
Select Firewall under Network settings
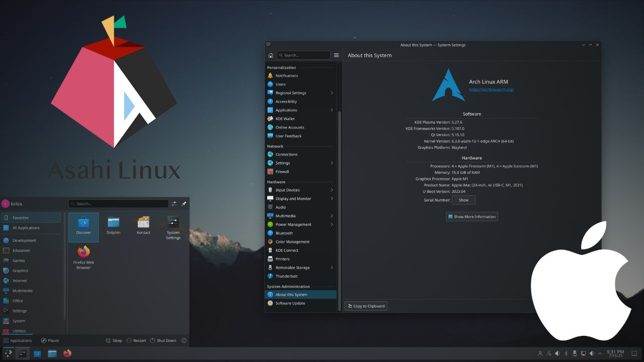pos(282,171)
